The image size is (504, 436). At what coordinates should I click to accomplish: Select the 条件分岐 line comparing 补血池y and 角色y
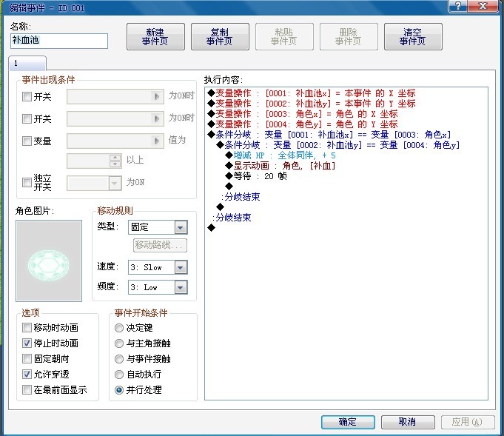(x=338, y=145)
